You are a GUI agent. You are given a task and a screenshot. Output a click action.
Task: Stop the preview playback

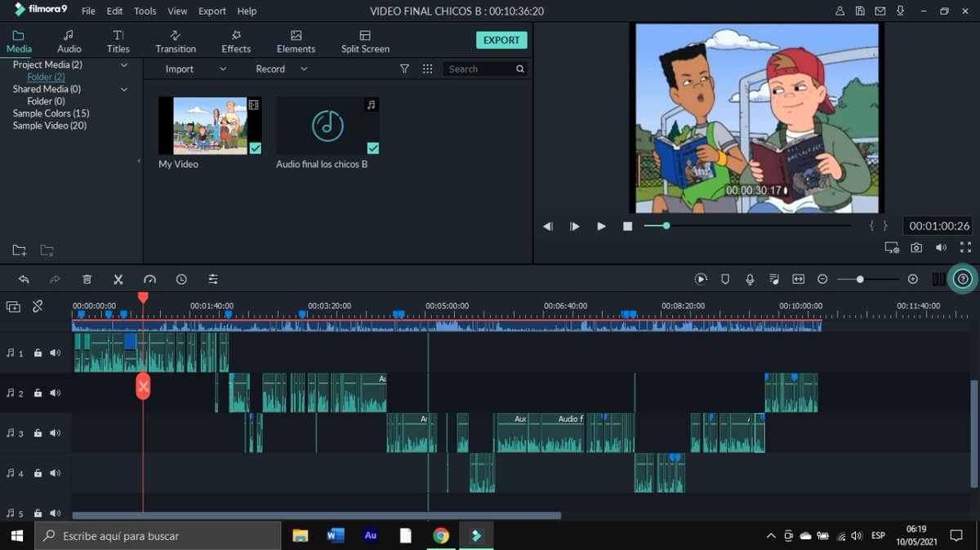click(x=627, y=226)
